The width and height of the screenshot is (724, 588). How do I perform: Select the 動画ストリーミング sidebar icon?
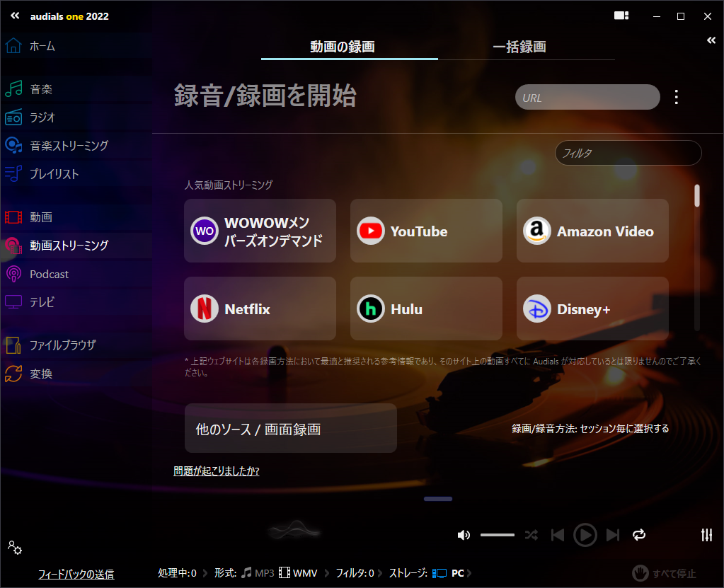(x=13, y=246)
